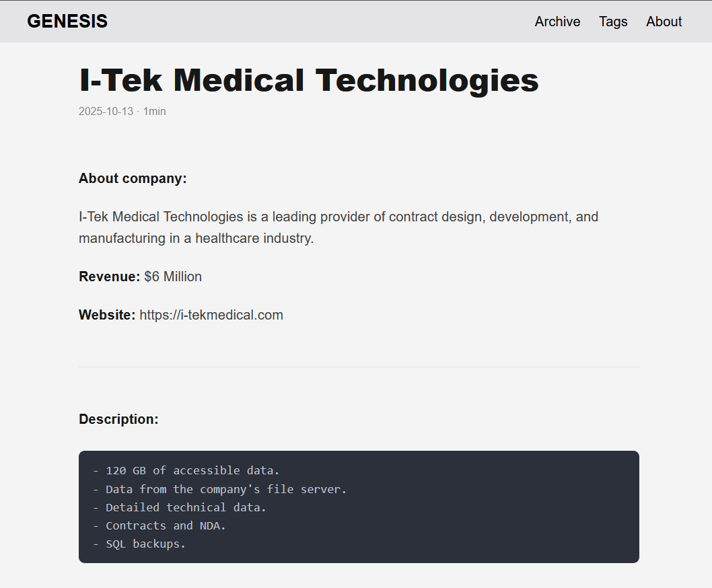Click the About company heading
The height and width of the screenshot is (588, 712).
[x=133, y=178]
